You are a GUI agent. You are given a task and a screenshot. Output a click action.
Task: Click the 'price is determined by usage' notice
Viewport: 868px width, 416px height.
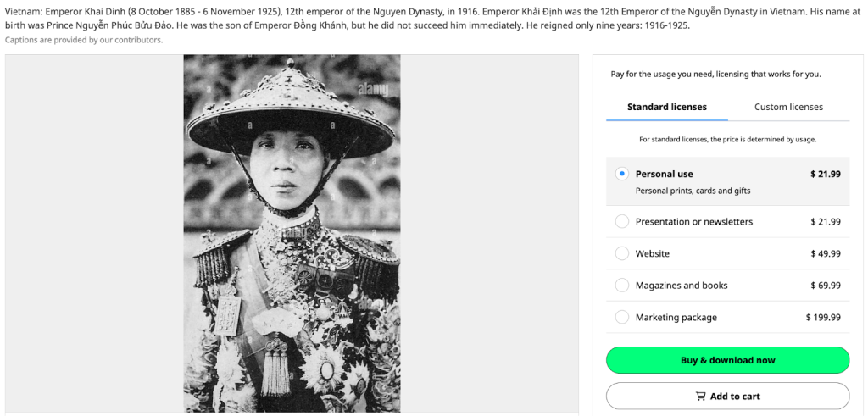pyautogui.click(x=727, y=139)
